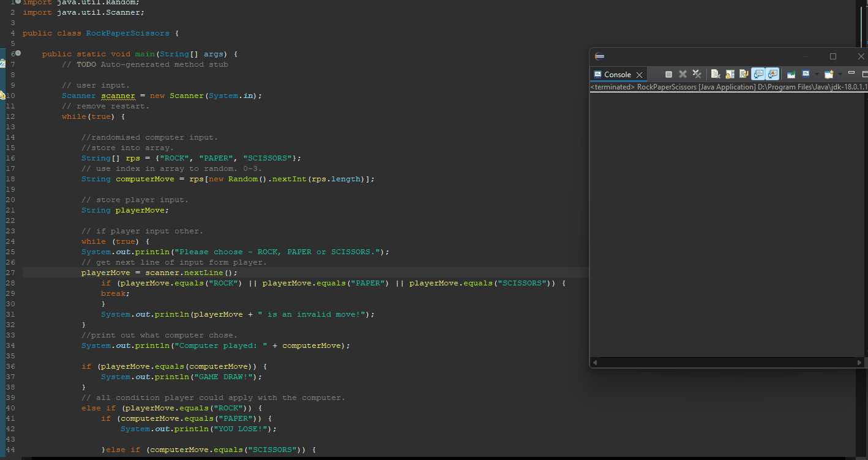Open the Open Console dropdown arrow
Image resolution: width=868 pixels, height=460 pixels.
coord(840,74)
